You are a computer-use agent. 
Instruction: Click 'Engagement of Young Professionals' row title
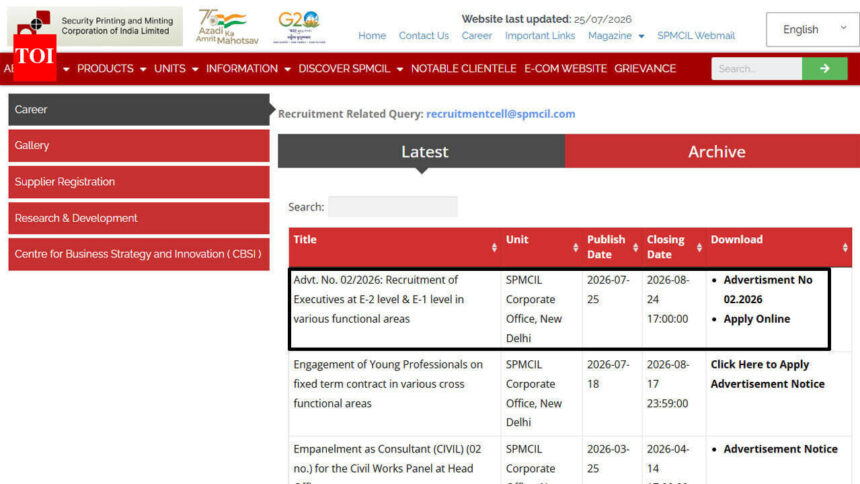pyautogui.click(x=388, y=384)
